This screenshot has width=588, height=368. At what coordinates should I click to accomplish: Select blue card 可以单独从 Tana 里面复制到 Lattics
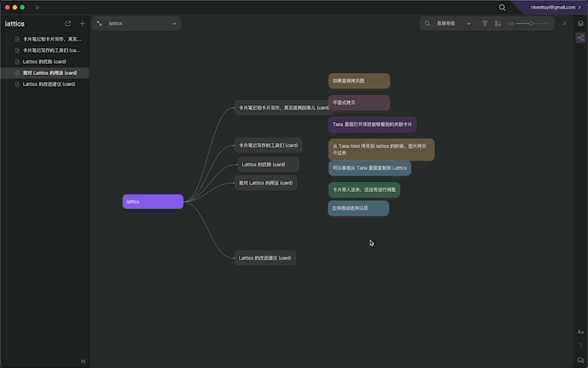point(370,168)
